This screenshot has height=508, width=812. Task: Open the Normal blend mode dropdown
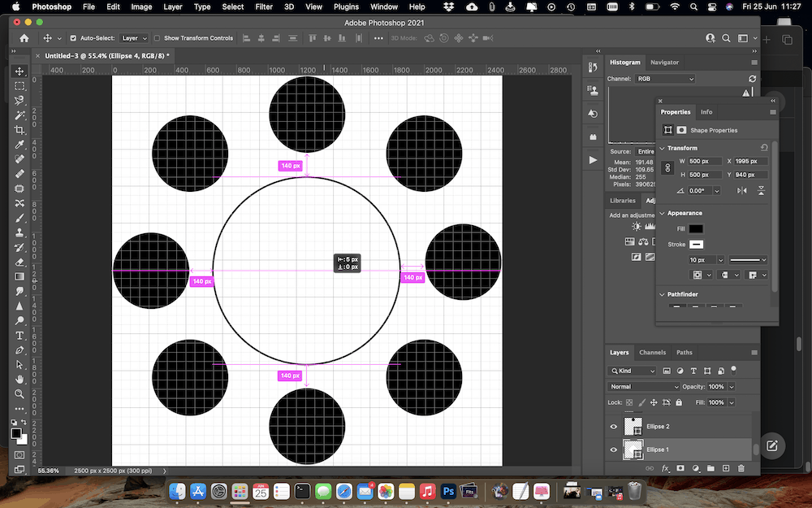(x=643, y=387)
